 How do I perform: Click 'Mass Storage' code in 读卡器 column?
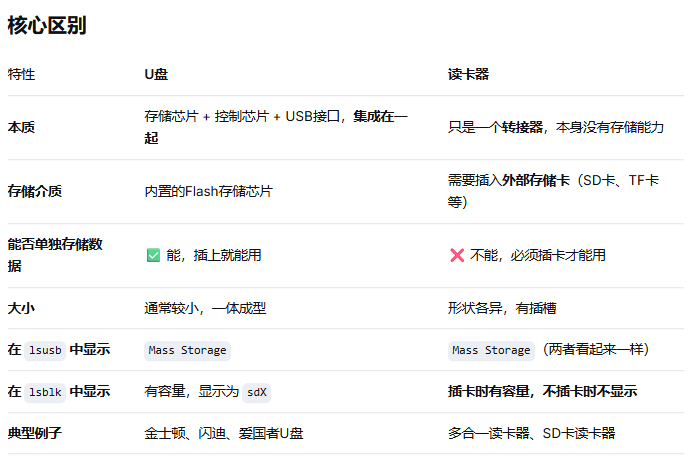point(491,350)
